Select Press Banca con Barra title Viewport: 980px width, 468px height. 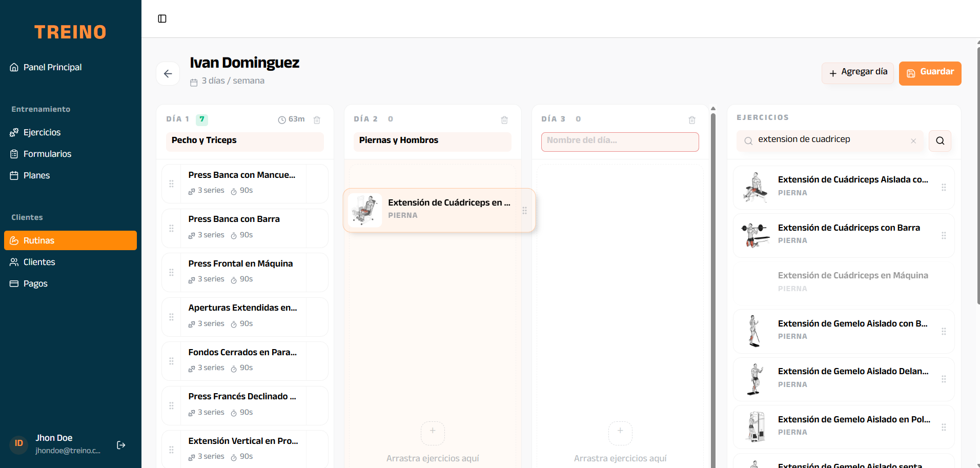234,219
